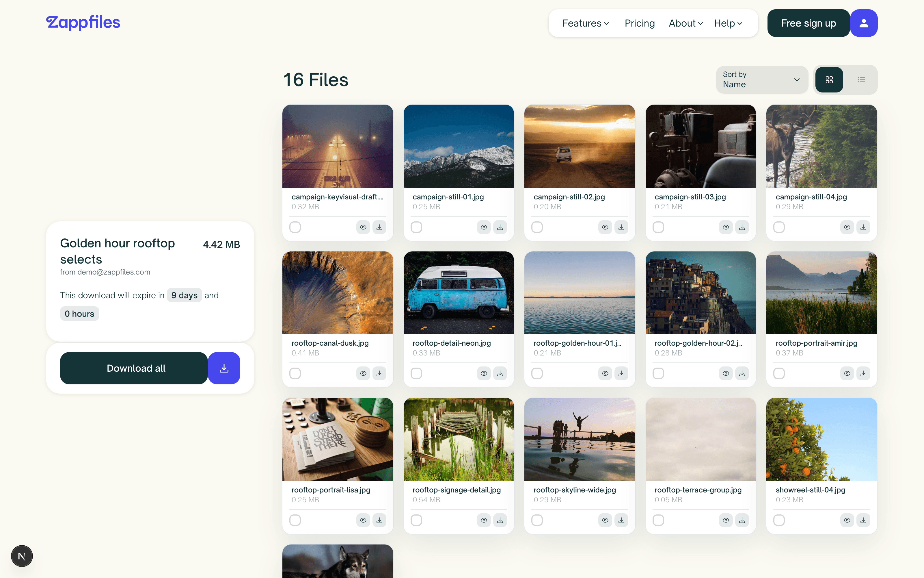Screen dimensions: 924x578
Task: Click the rooftop-skyline-wide.jpg filename
Action: (x=575, y=490)
